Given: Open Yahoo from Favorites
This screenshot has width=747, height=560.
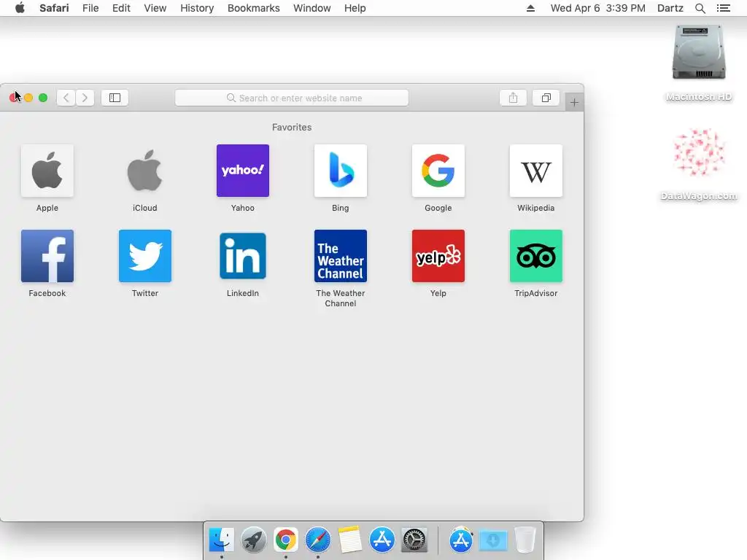Looking at the screenshot, I should pyautogui.click(x=242, y=171).
